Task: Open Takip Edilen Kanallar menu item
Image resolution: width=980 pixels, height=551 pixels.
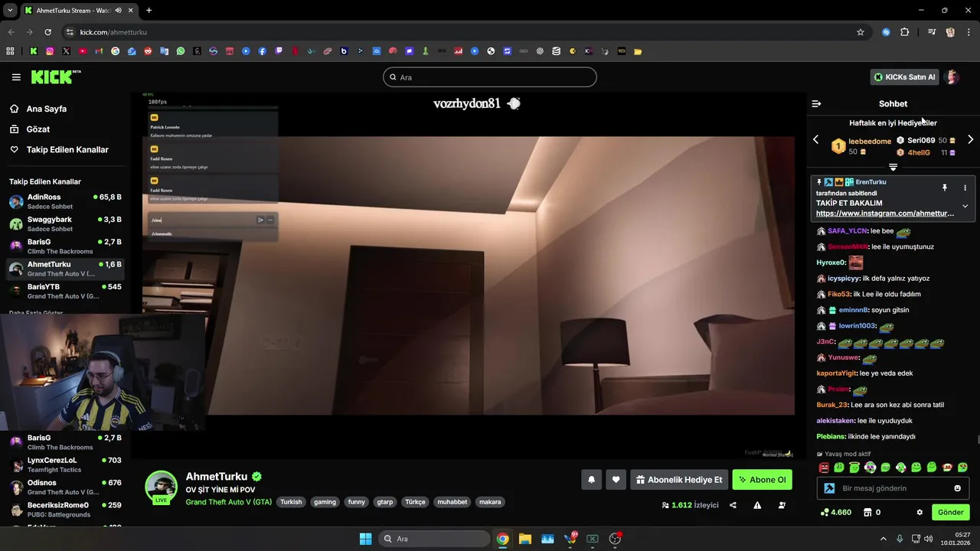Action: point(59,150)
